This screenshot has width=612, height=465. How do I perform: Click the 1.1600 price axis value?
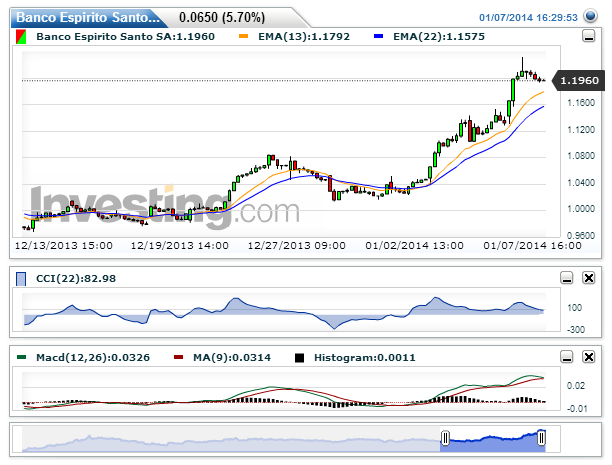coord(581,103)
